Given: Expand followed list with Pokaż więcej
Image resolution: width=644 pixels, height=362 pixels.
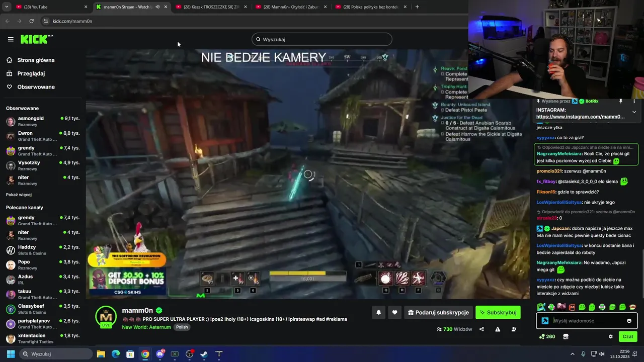Looking at the screenshot, I should (19, 195).
